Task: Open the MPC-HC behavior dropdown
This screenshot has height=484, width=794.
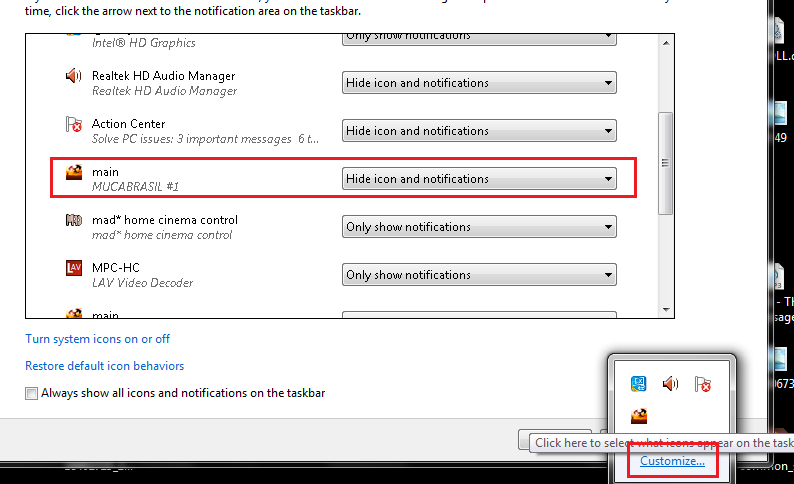Action: (x=479, y=275)
